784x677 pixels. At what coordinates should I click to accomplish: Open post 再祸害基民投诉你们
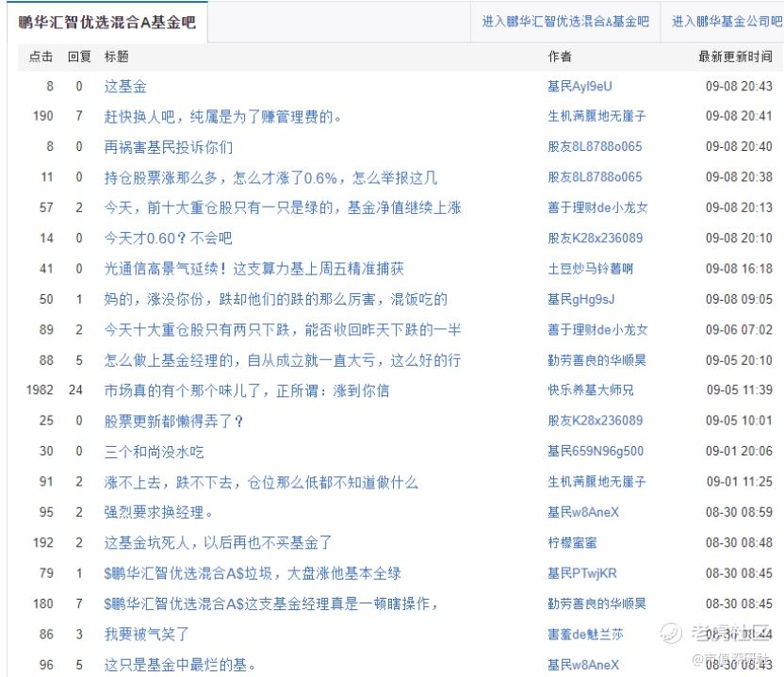(x=168, y=147)
